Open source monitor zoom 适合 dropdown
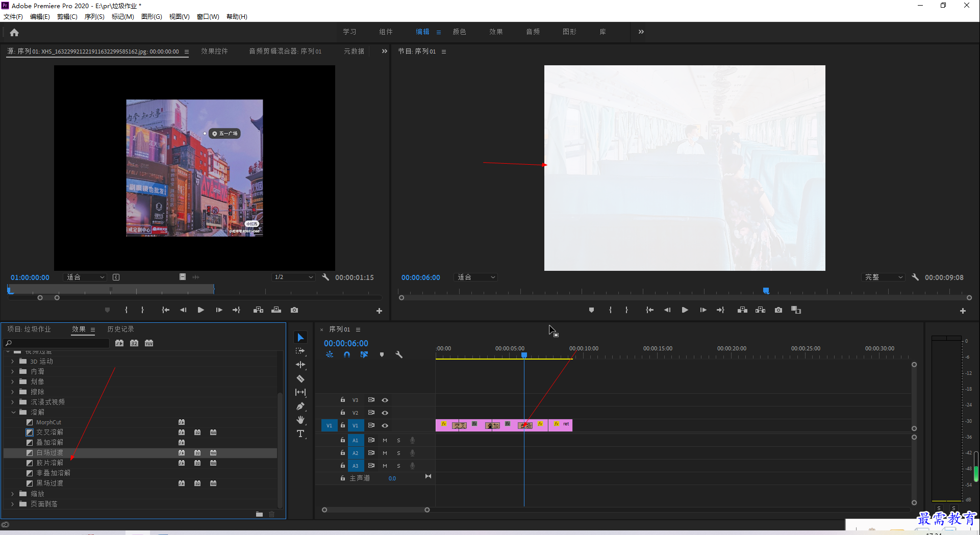 [x=85, y=277]
